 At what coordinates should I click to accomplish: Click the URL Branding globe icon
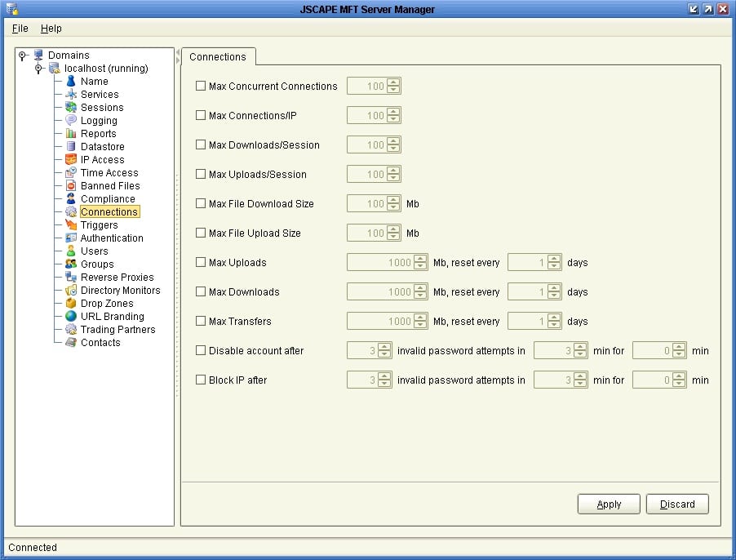(71, 317)
